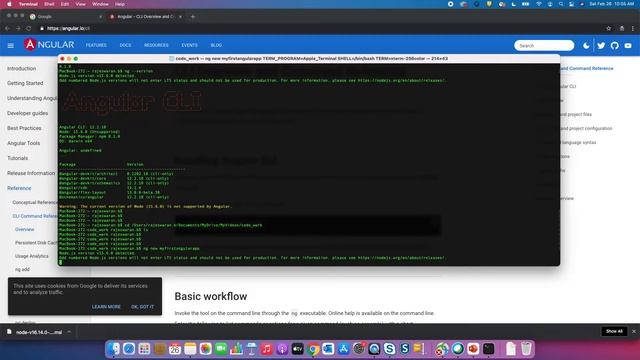Switch to the Google browser tab
The image size is (640, 360).
(64, 17)
